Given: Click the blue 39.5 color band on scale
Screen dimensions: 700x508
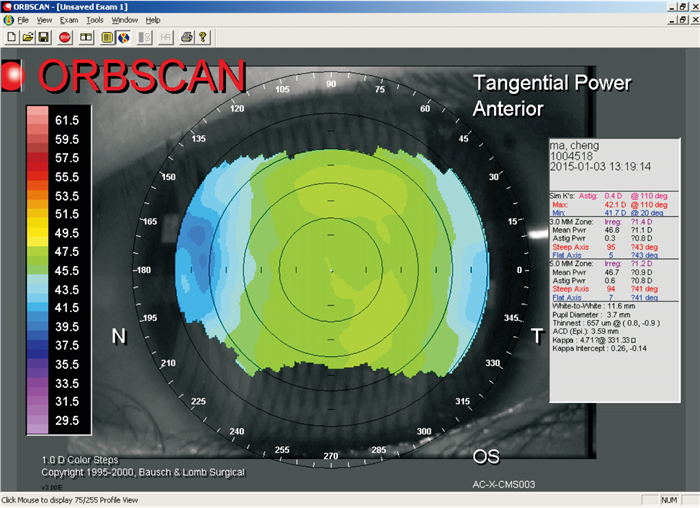Looking at the screenshot, I should click(x=38, y=326).
